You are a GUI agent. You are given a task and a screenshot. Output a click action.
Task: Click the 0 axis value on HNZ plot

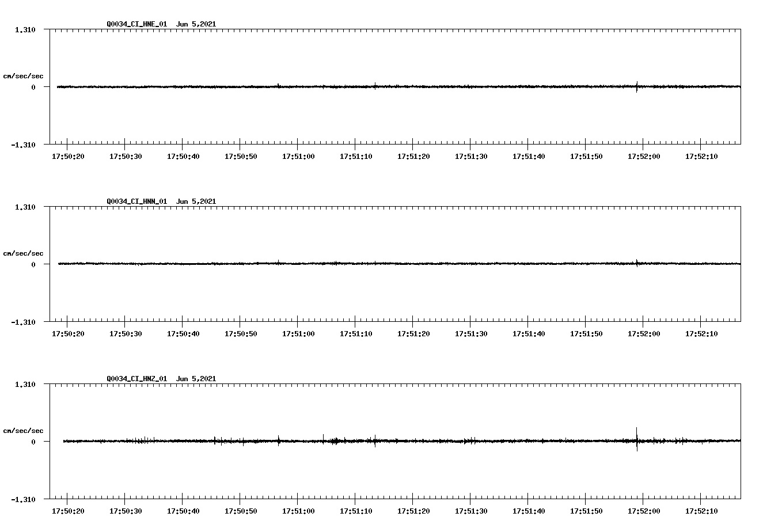(x=33, y=442)
